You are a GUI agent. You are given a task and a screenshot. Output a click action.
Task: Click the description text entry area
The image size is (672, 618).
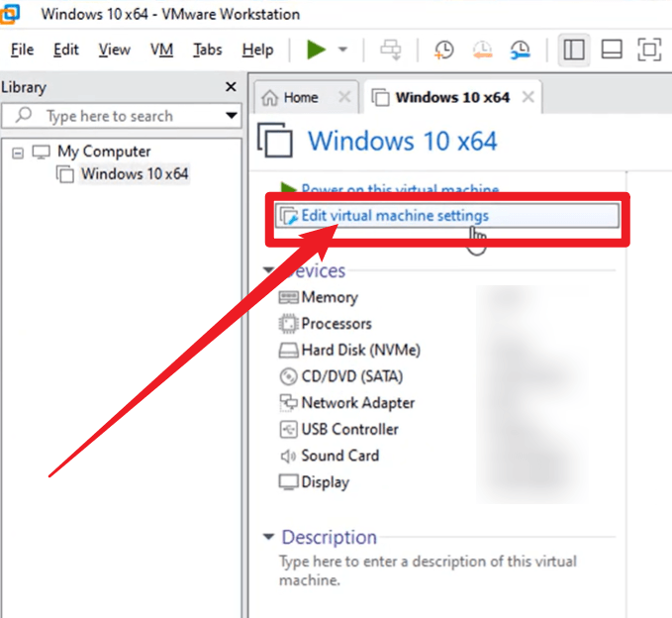[x=428, y=570]
